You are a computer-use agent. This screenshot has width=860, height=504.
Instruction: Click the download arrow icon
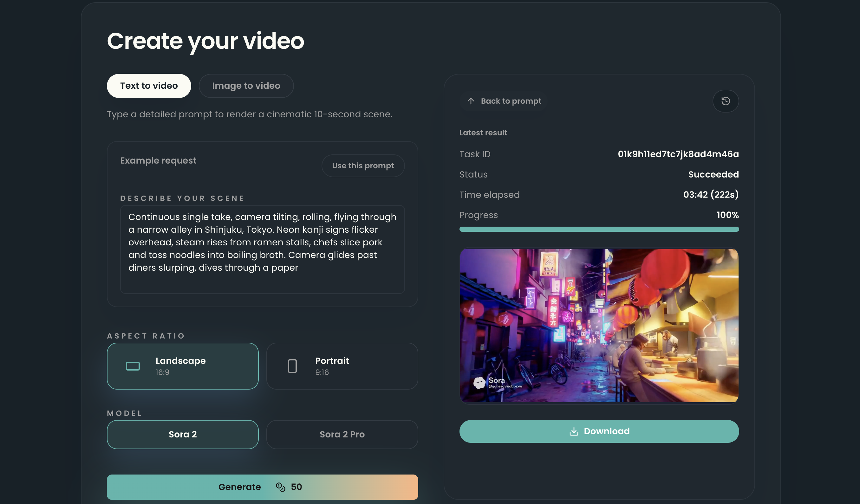[574, 431]
